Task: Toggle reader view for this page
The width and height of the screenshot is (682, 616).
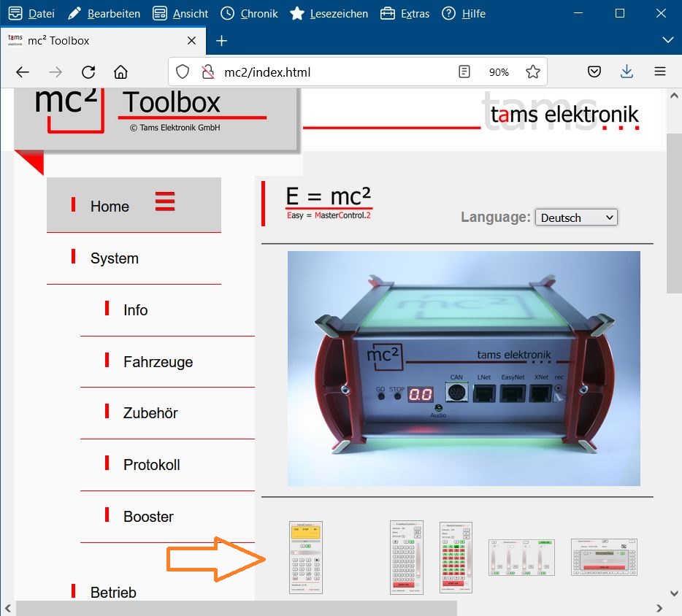Action: pyautogui.click(x=464, y=72)
